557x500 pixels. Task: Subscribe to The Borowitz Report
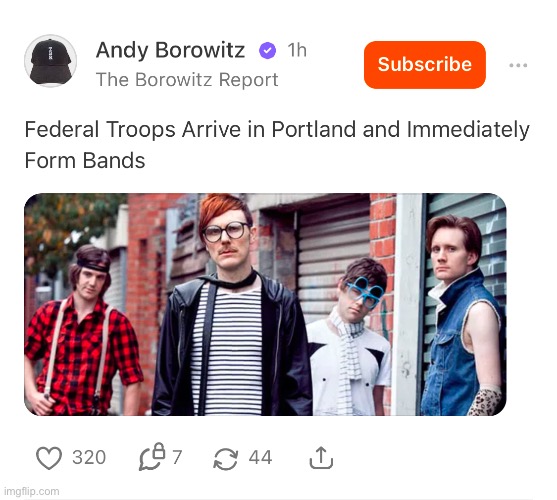coord(425,65)
